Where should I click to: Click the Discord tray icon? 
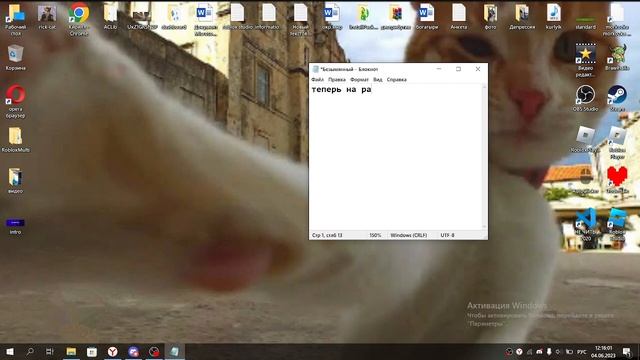pyautogui.click(x=539, y=352)
